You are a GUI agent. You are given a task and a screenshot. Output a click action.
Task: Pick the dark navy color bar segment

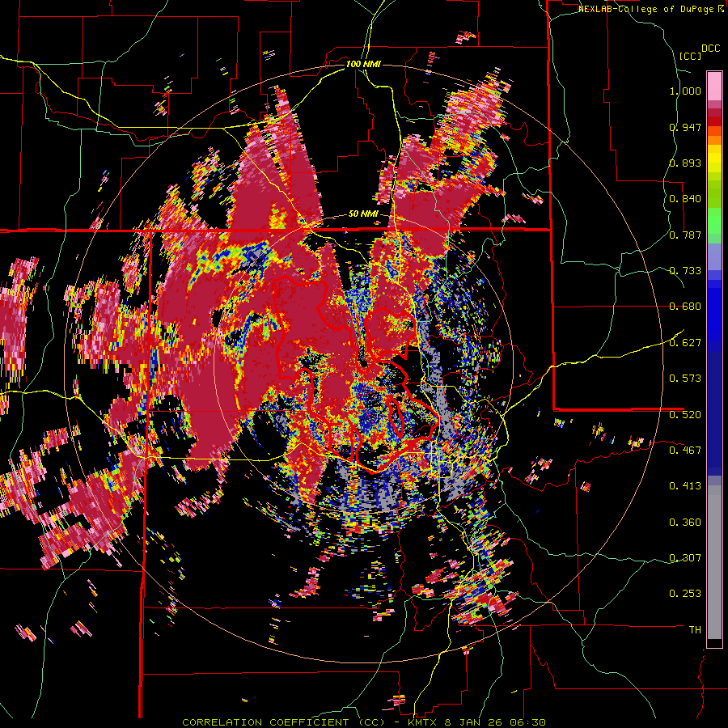(714, 413)
